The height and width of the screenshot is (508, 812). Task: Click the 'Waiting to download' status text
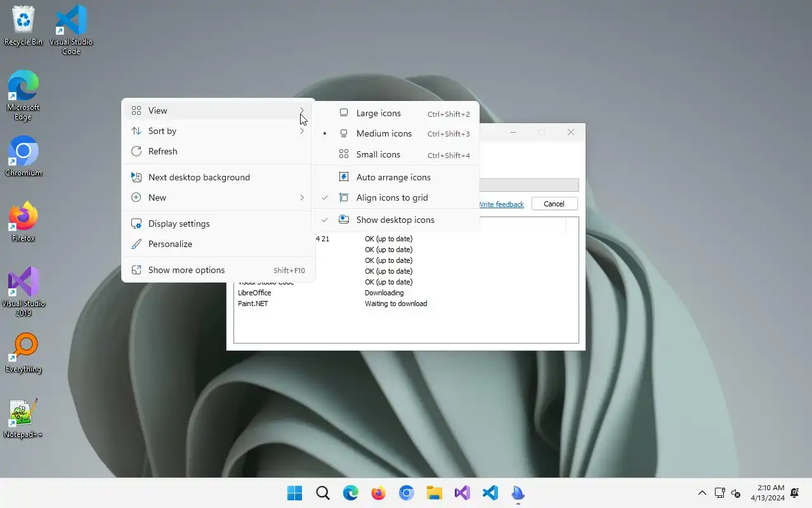396,304
